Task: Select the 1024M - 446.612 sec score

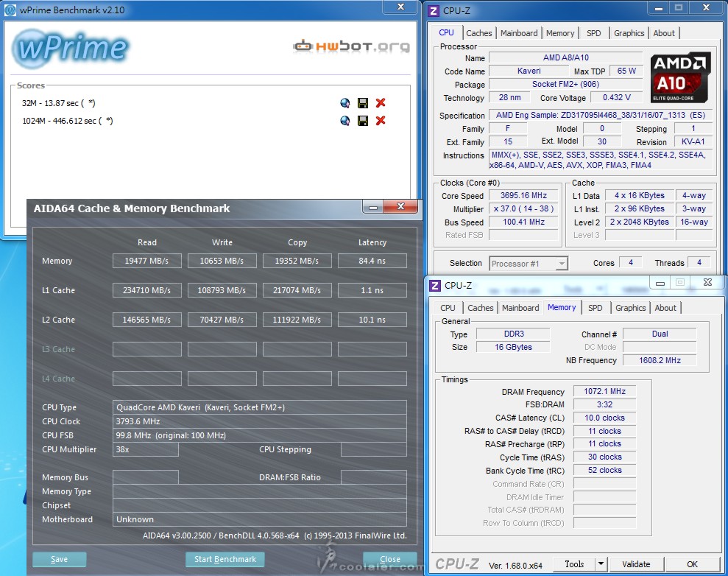Action: click(x=67, y=121)
